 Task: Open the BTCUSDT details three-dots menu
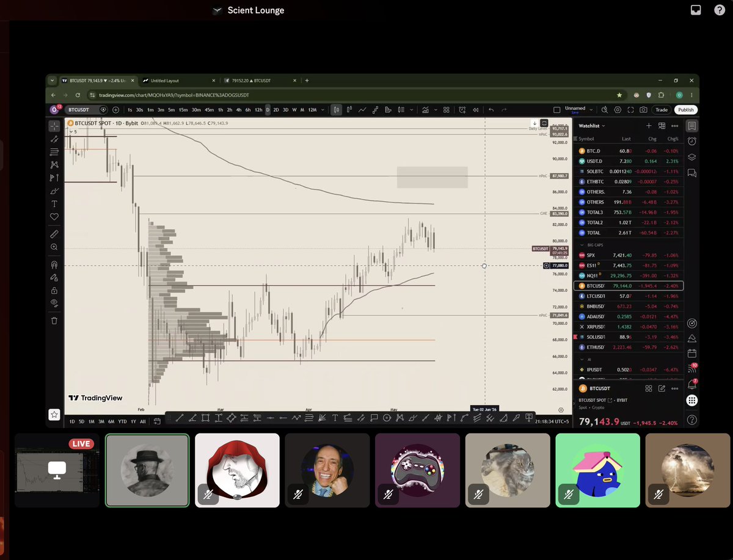[674, 388]
